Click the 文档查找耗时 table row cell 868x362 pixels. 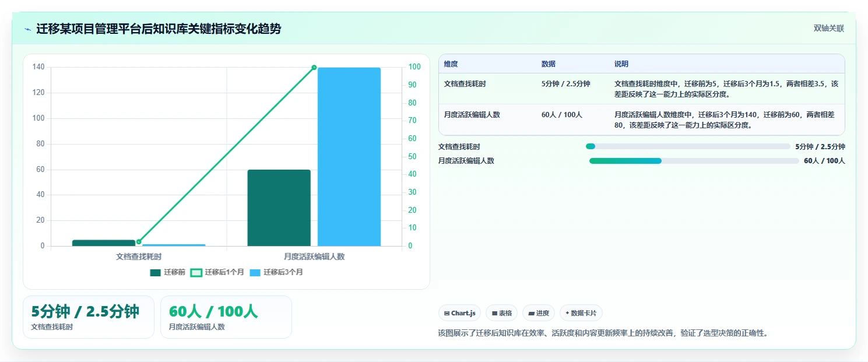[x=465, y=84]
